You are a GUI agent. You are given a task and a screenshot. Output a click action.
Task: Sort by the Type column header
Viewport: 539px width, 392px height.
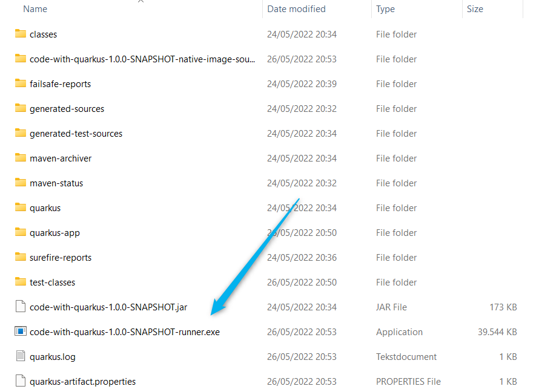tap(385, 9)
